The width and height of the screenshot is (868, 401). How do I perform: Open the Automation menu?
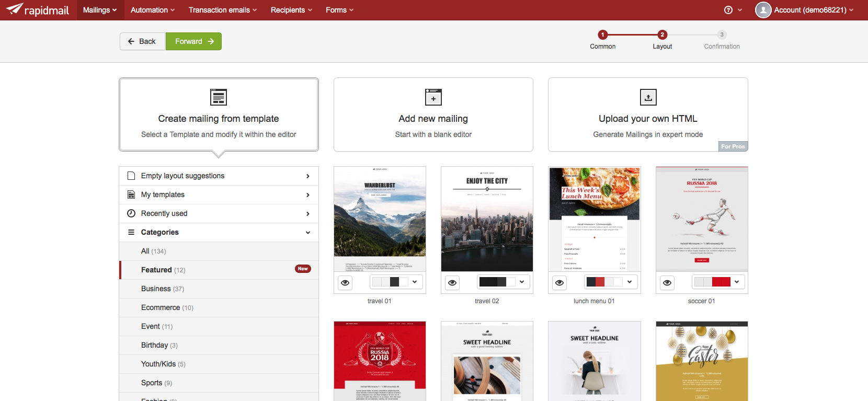tap(153, 10)
